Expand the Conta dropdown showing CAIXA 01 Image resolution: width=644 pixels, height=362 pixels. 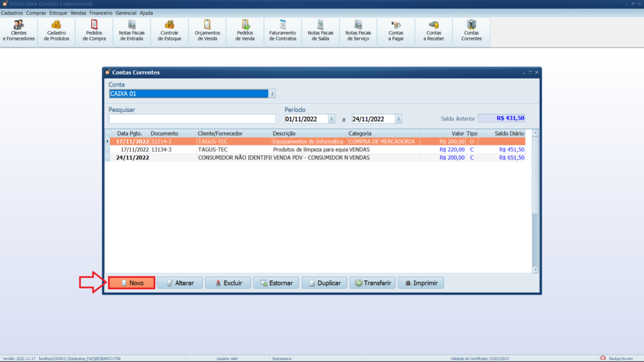tap(272, 94)
